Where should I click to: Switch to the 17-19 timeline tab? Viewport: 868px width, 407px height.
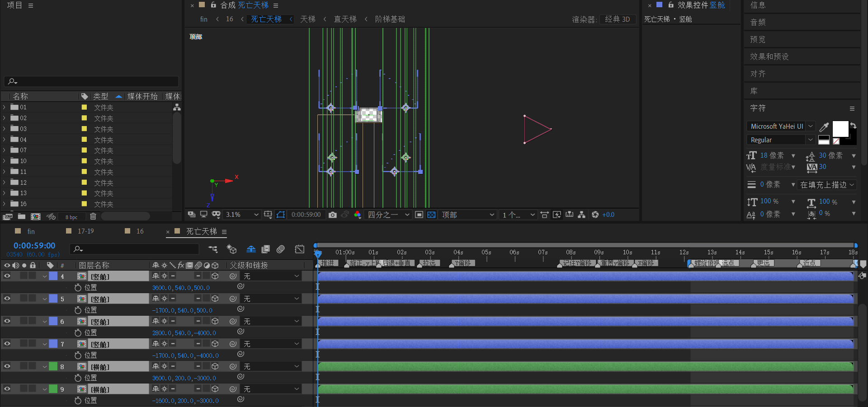click(86, 231)
